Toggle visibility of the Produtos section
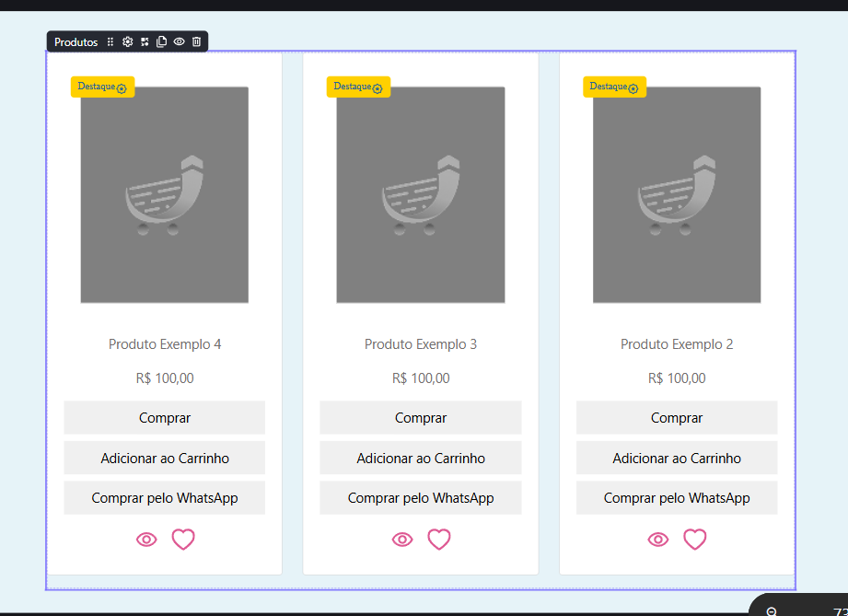 [x=180, y=42]
